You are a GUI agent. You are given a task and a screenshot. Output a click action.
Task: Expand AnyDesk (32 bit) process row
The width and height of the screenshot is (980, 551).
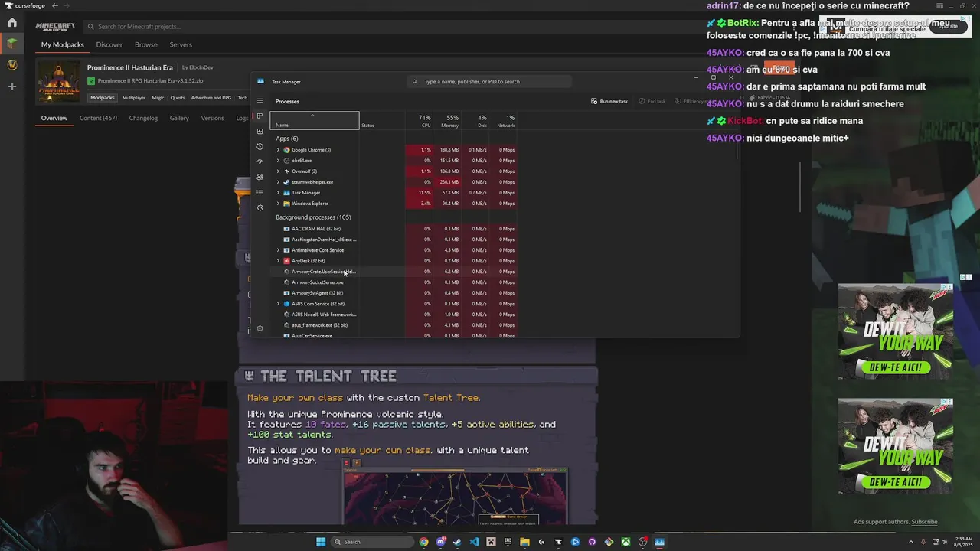(278, 261)
